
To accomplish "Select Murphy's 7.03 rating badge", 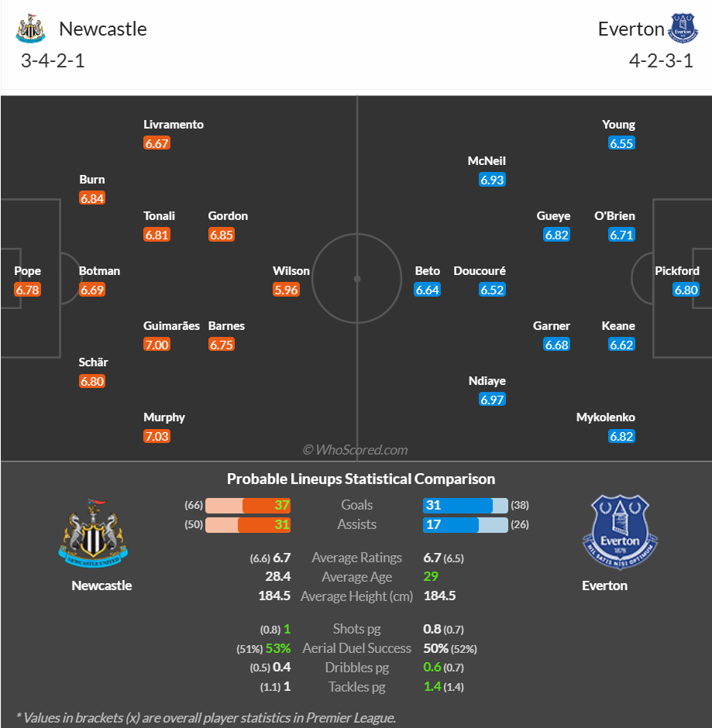I will click(157, 436).
